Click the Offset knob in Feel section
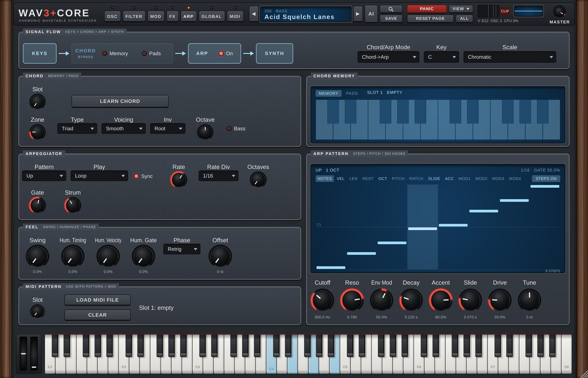The image size is (588, 378). [x=220, y=256]
